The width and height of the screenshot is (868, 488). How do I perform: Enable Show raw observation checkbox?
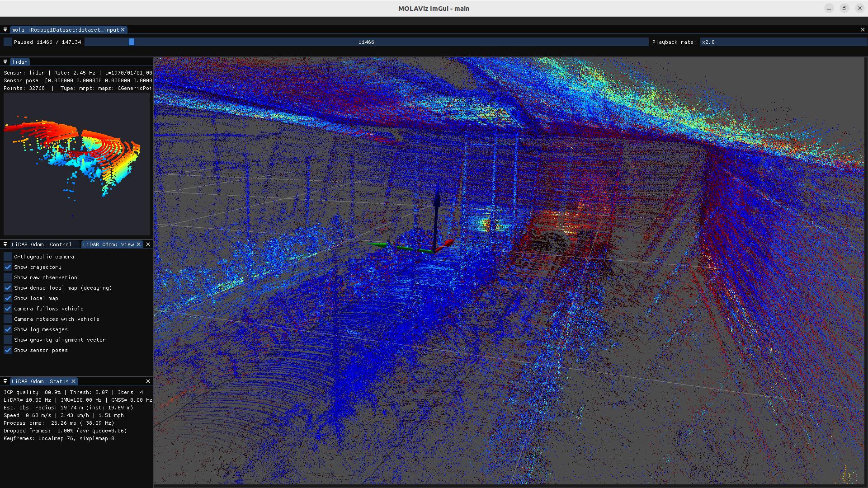point(8,277)
